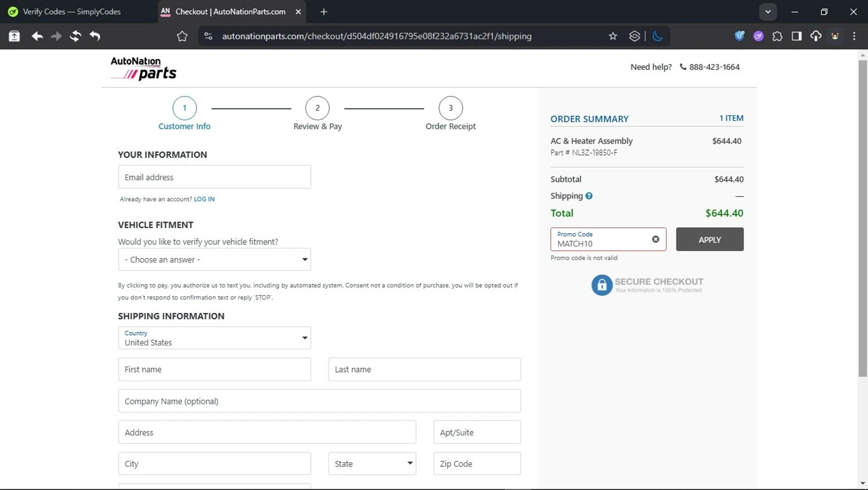Click the Address field
Viewport: 868px width, 490px height.
tap(267, 432)
